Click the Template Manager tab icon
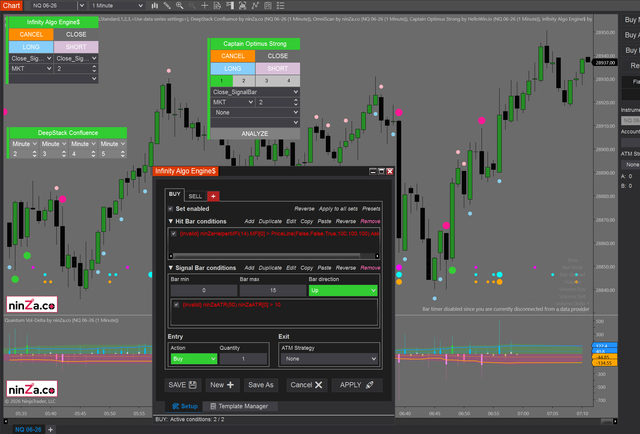The width and height of the screenshot is (640, 434). (x=213, y=406)
